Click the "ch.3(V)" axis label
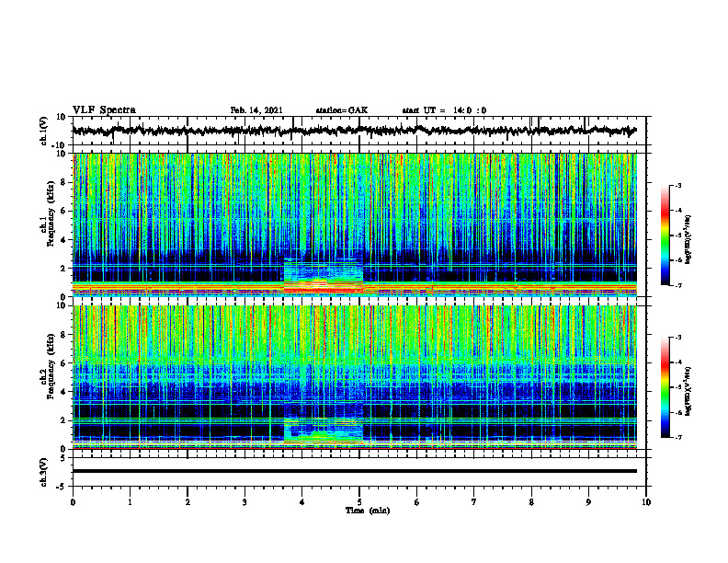Viewport: 728px width, 563px height. pos(44,472)
